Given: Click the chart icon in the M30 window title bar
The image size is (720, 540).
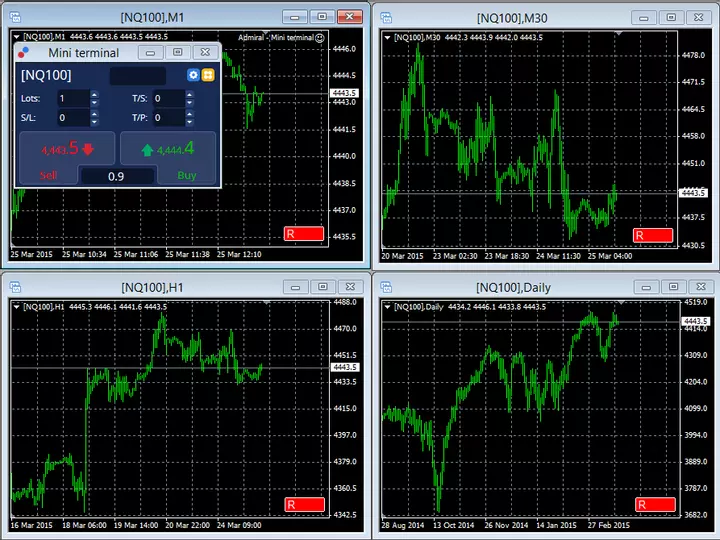Looking at the screenshot, I should click(386, 18).
